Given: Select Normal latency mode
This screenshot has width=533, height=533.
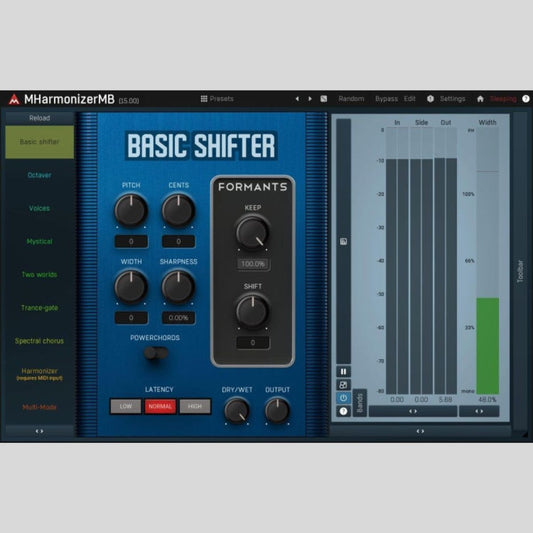Looking at the screenshot, I should pos(160,406).
